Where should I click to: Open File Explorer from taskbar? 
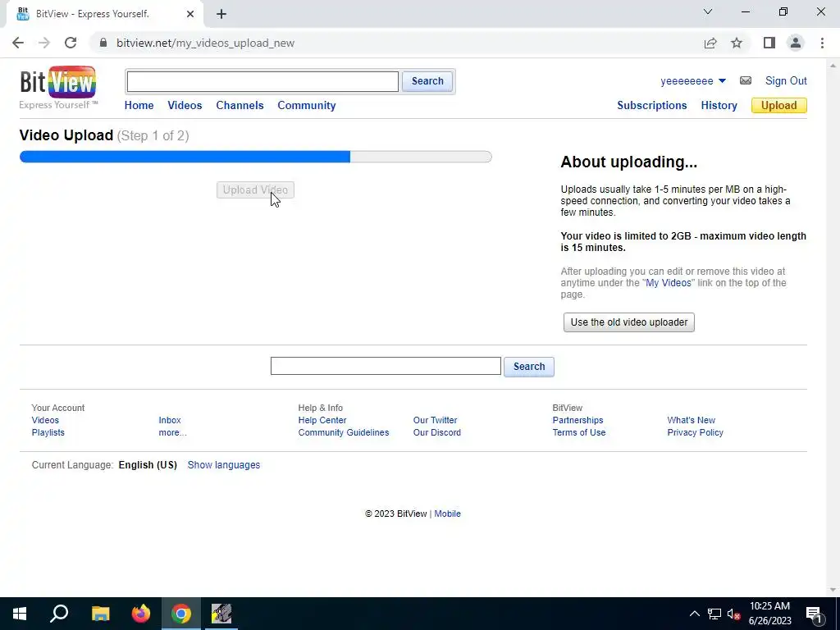[x=100, y=614]
